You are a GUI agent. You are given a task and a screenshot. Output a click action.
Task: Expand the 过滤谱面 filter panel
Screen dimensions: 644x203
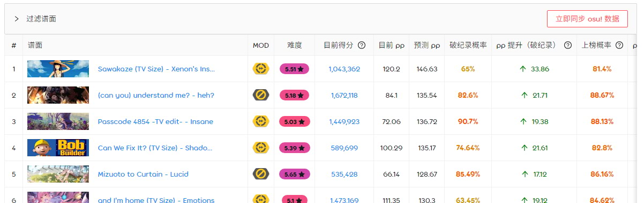[x=17, y=19]
